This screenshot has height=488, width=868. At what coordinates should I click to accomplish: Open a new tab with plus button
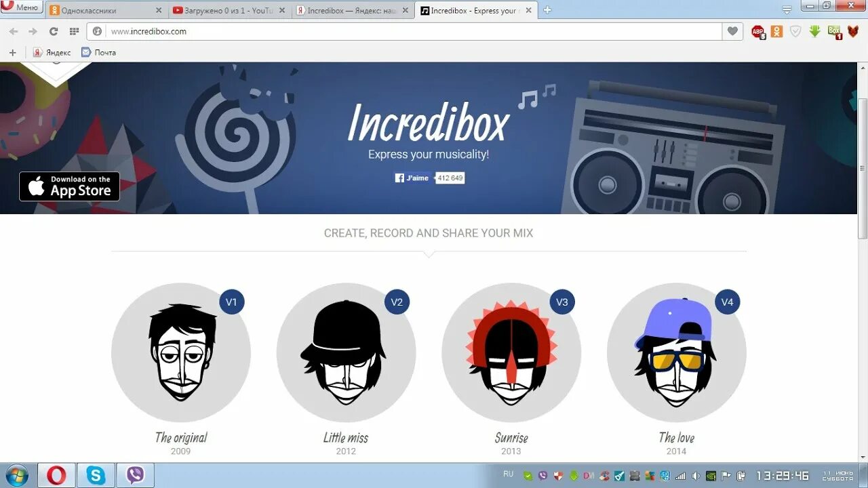click(x=547, y=10)
